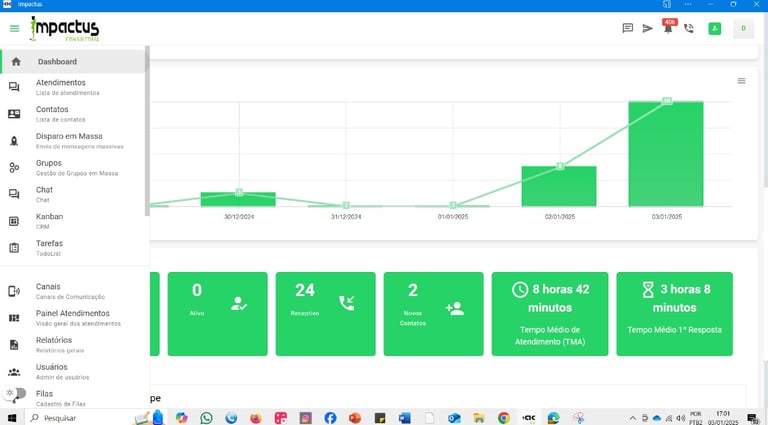This screenshot has height=425, width=768.
Task: Open the user avatar menu "D"
Action: pos(743,28)
